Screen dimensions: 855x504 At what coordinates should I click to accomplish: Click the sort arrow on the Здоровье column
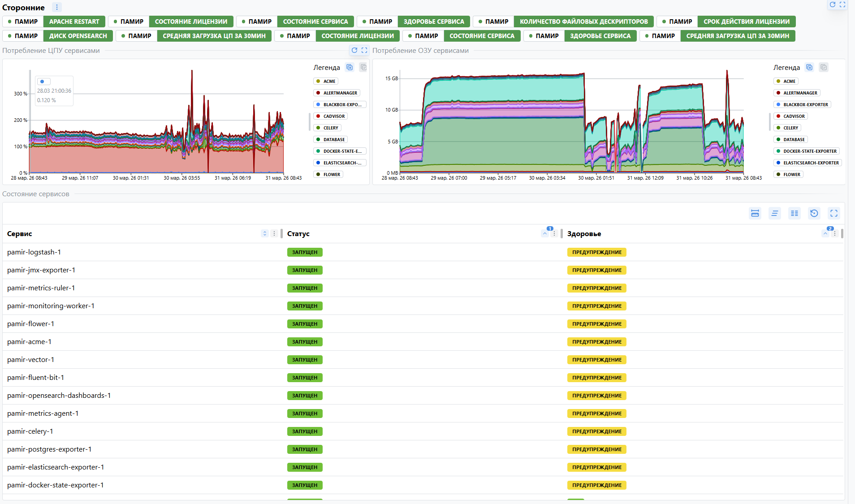pos(825,233)
